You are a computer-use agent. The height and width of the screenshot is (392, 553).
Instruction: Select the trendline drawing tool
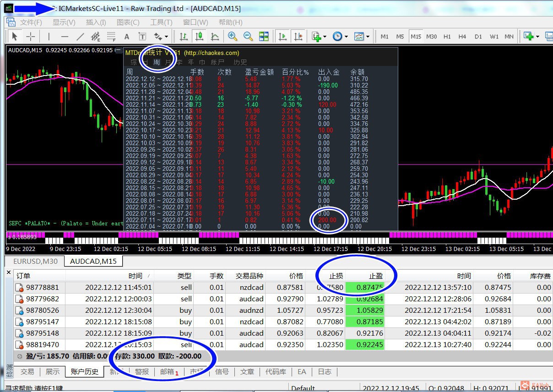pos(80,36)
